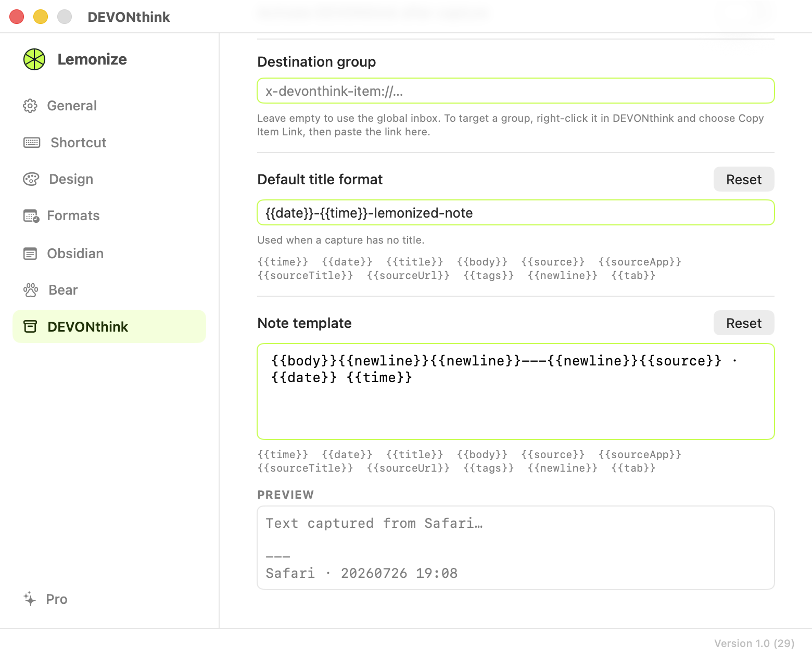Viewport: 812px width, 658px height.
Task: Open the Shortcut settings tab
Action: [x=109, y=143]
